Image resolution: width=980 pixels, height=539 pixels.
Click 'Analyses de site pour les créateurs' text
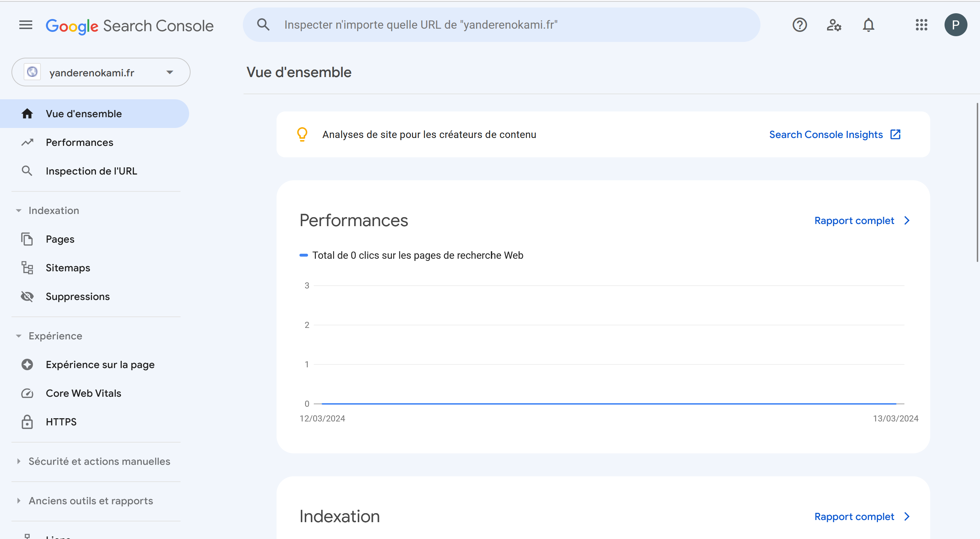[x=429, y=134]
